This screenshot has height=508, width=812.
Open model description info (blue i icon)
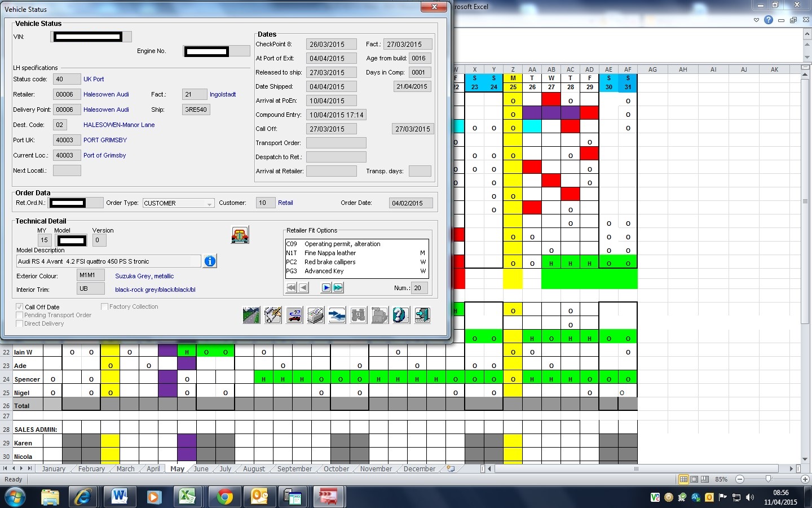click(210, 261)
